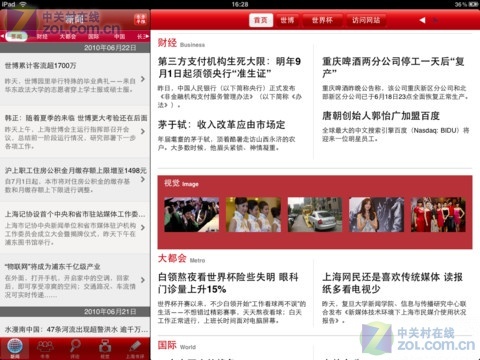Open the silver car street photo thumbnail
The image size is (480, 360).
coord(315,215)
